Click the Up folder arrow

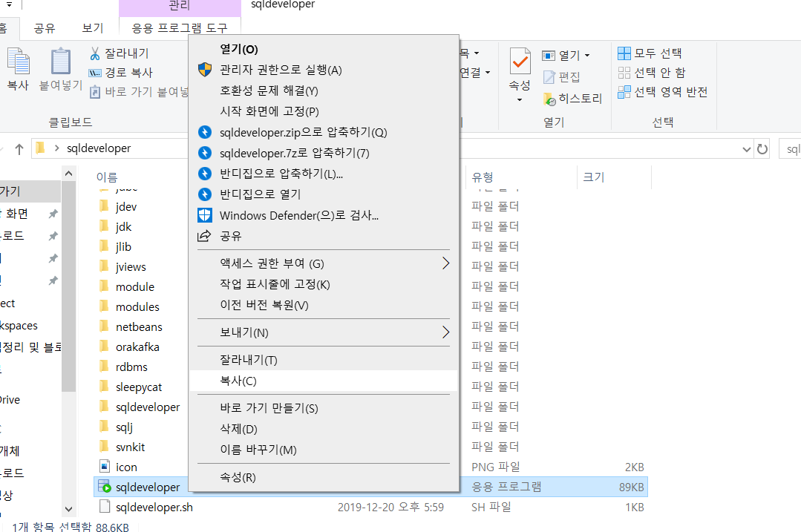[19, 149]
